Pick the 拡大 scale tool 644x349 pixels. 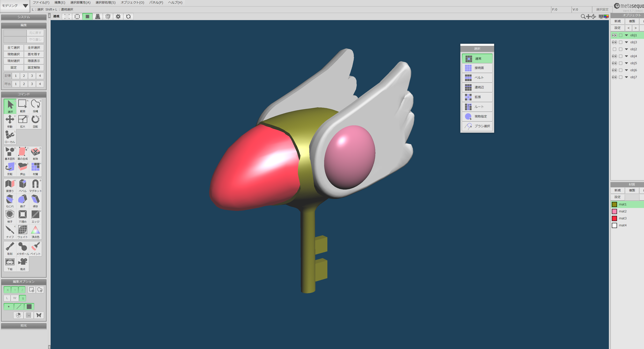23,121
